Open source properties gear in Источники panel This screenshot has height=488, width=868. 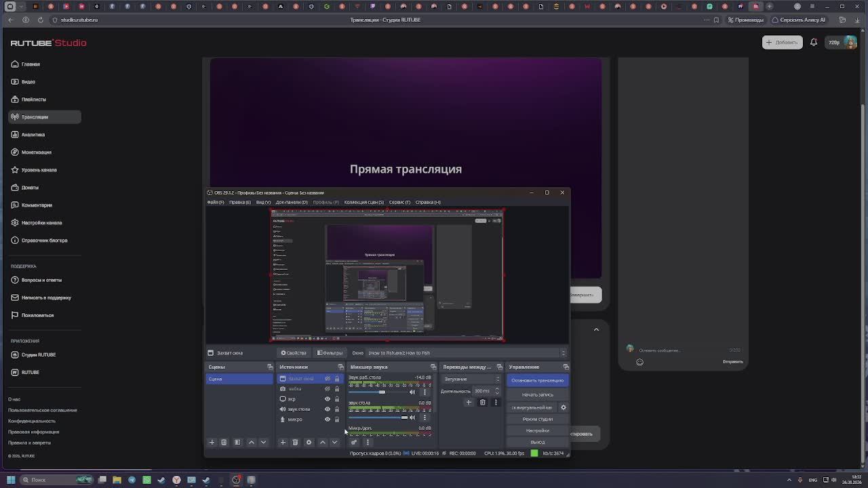point(309,443)
